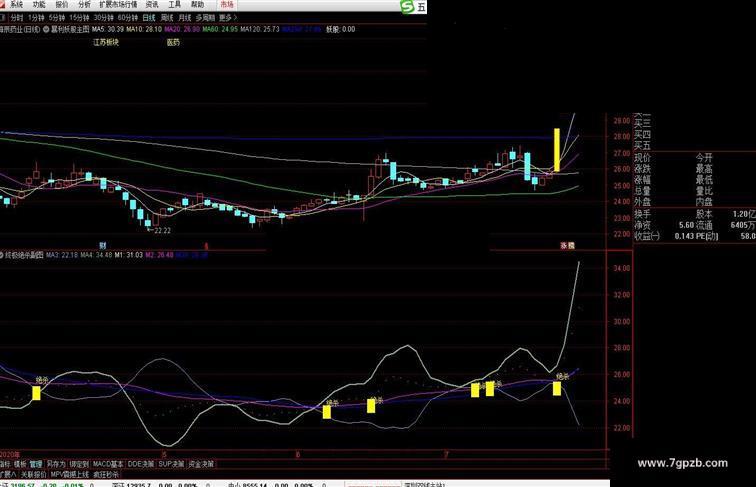Expand the 更多 periods list

click(228, 18)
